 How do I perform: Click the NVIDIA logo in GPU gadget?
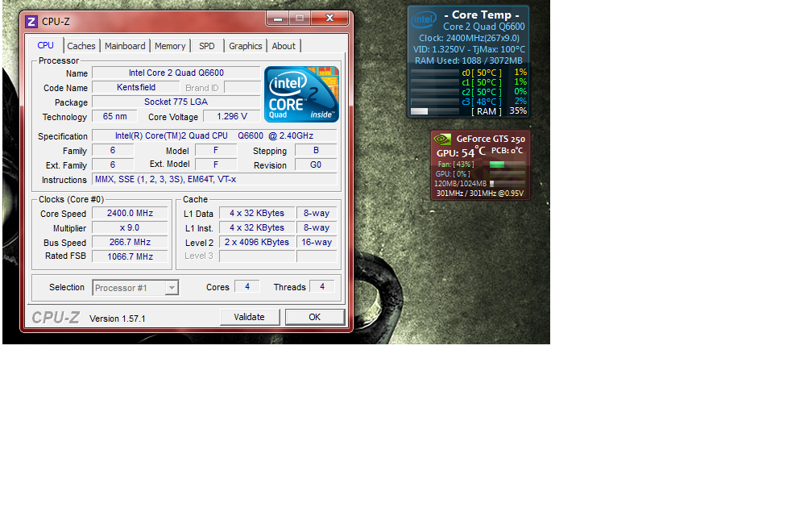coord(442,139)
